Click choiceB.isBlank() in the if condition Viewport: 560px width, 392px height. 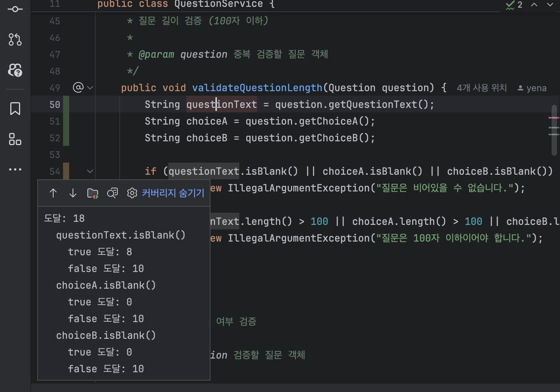point(497,171)
